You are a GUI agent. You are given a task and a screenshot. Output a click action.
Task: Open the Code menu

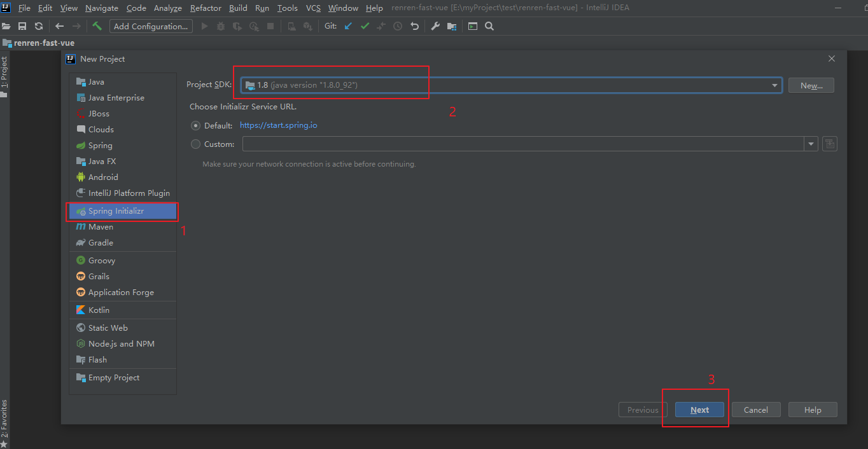tap(136, 8)
